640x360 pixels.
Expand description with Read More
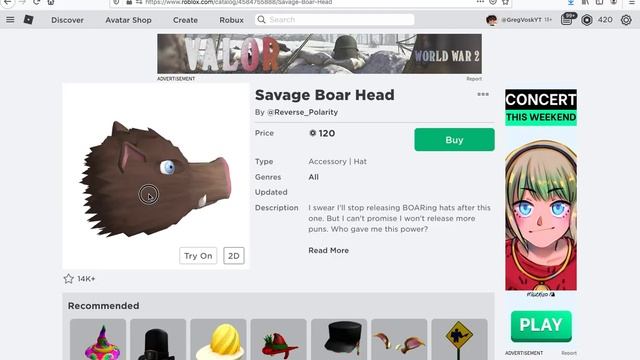329,251
